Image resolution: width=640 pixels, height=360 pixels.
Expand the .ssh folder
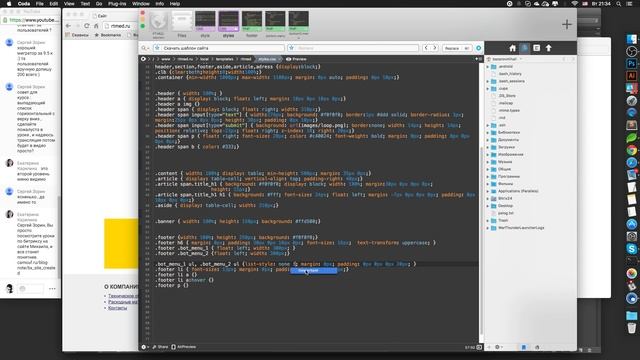click(488, 125)
